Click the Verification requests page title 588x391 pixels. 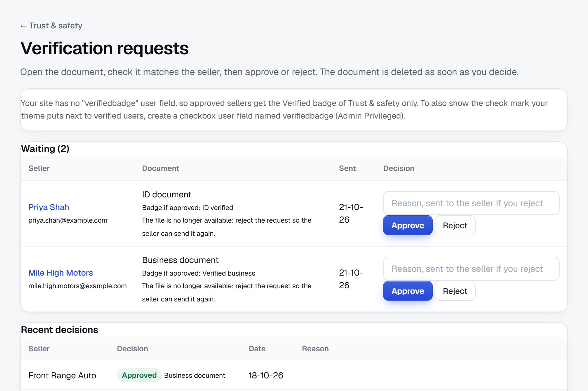pos(104,48)
